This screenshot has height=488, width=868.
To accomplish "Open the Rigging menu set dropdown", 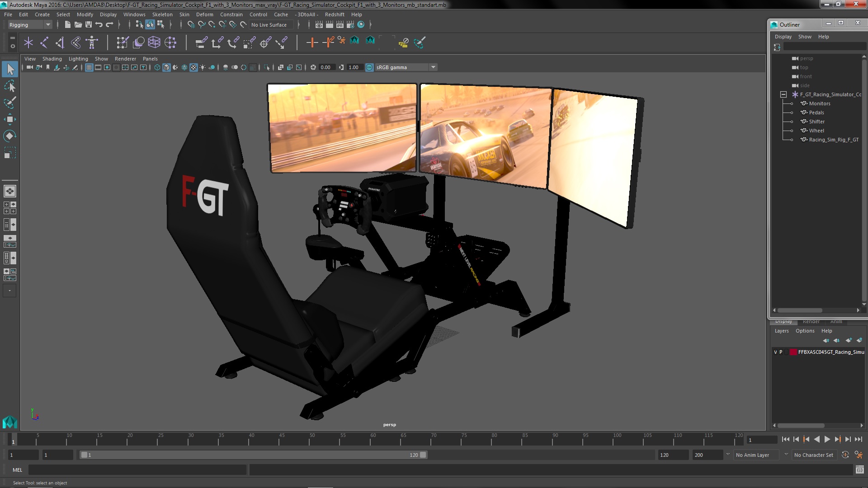I will click(x=30, y=25).
